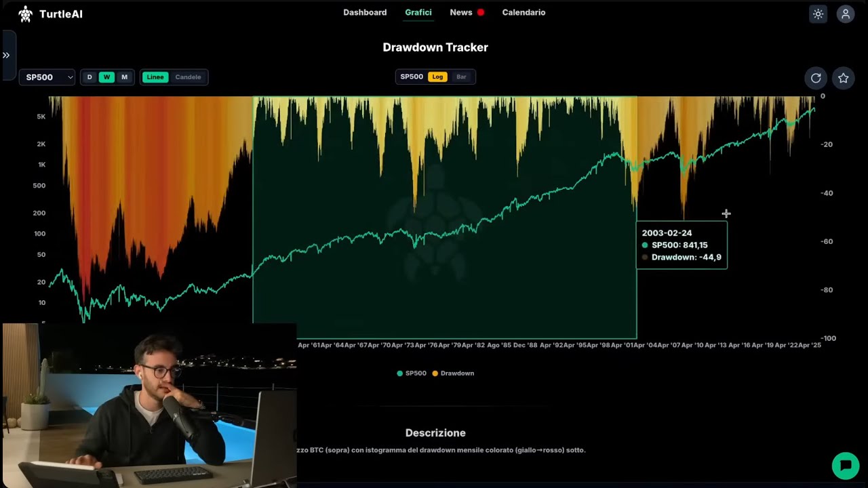The height and width of the screenshot is (488, 868).
Task: Click the Drawdown Tracker title
Action: pos(435,47)
